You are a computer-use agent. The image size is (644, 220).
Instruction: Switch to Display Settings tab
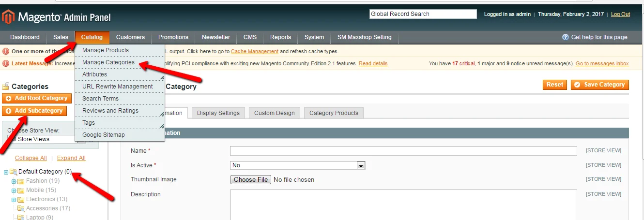coord(218,113)
